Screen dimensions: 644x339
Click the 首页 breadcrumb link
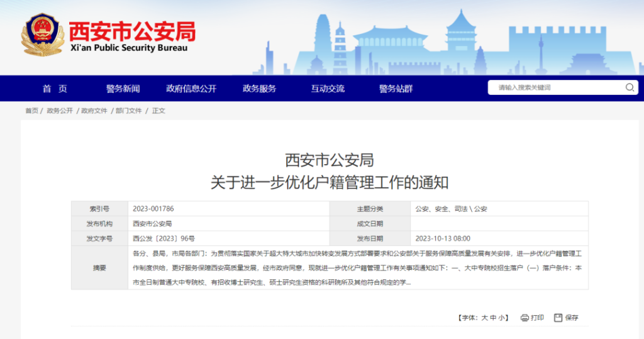pyautogui.click(x=31, y=111)
